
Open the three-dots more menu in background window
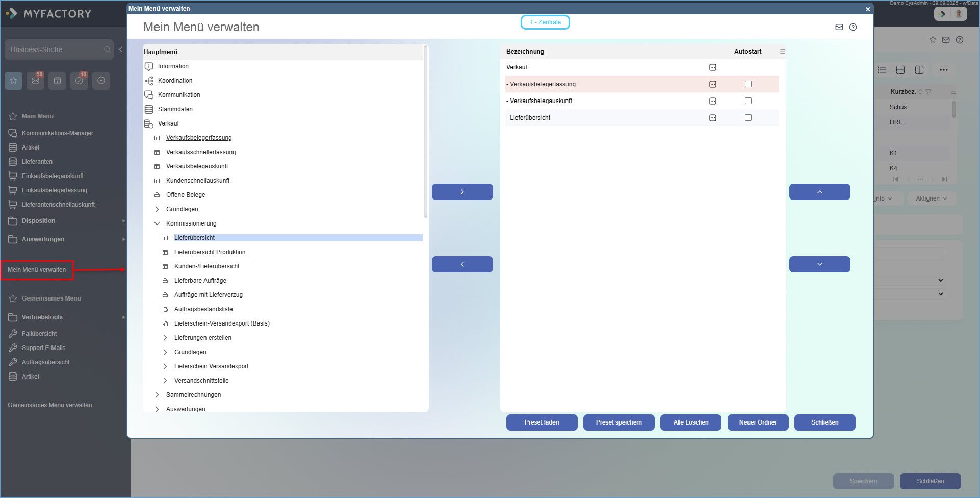944,70
